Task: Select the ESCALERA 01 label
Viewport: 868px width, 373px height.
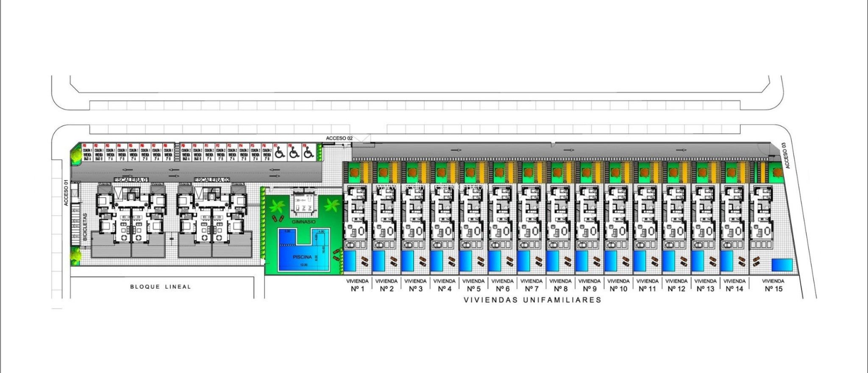Action: coord(131,180)
